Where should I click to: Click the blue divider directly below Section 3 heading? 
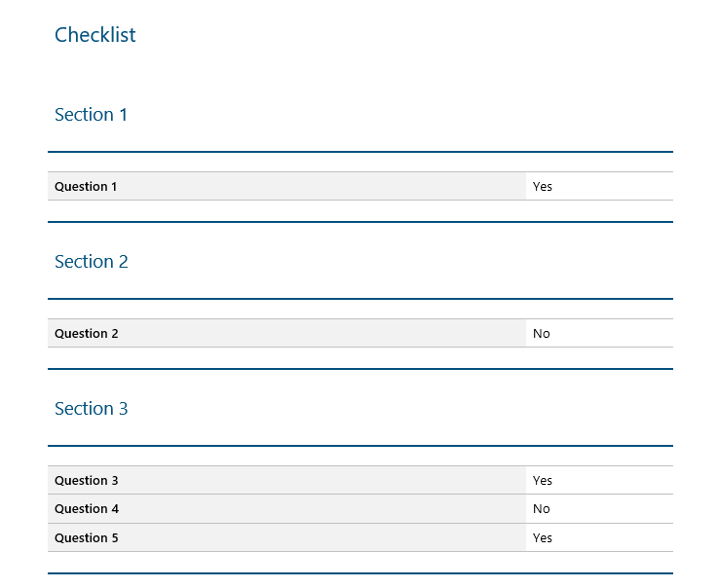[x=359, y=446]
